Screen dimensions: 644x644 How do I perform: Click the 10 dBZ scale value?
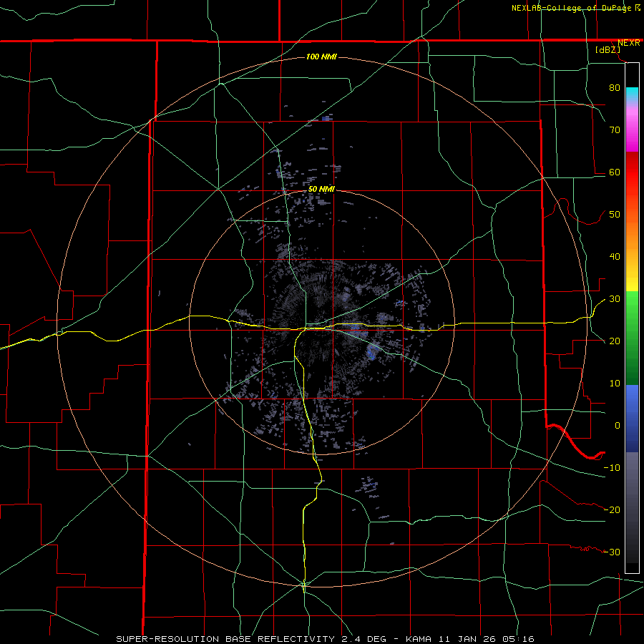click(x=615, y=384)
